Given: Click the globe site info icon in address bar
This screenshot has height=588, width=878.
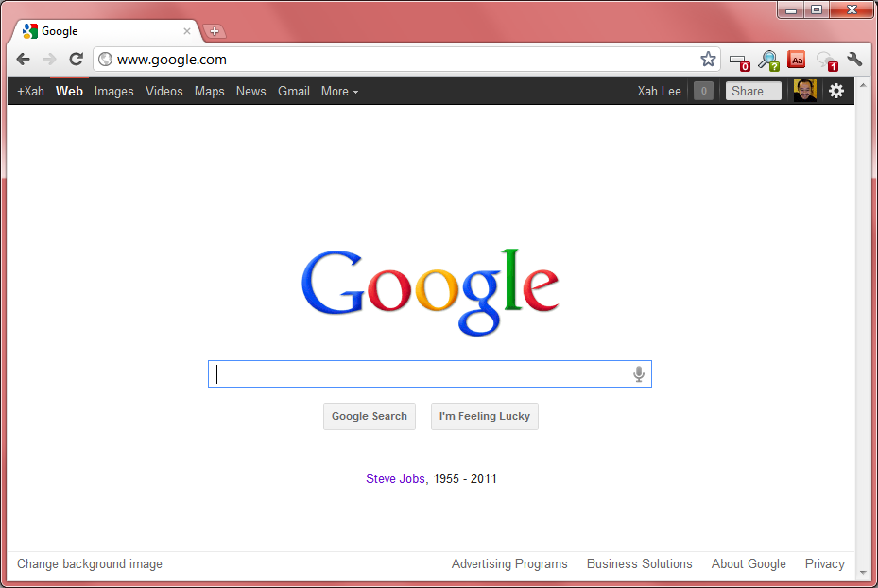Looking at the screenshot, I should click(x=105, y=59).
